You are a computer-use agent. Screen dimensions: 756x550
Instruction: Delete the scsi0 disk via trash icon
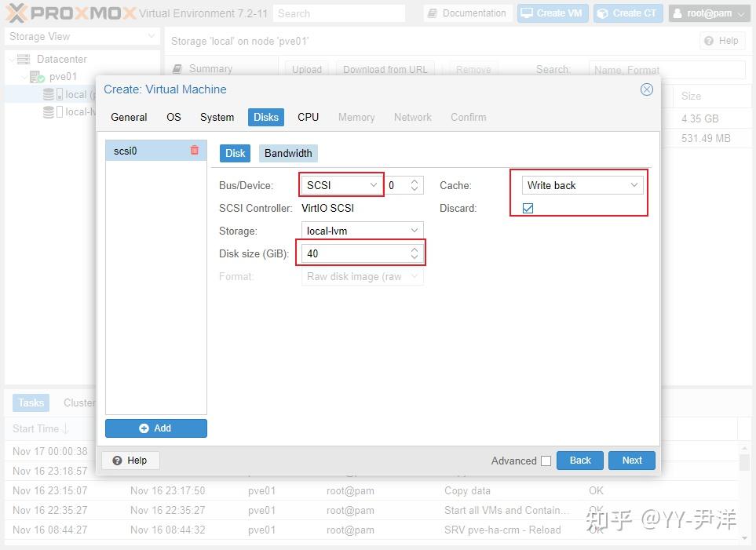(x=194, y=150)
